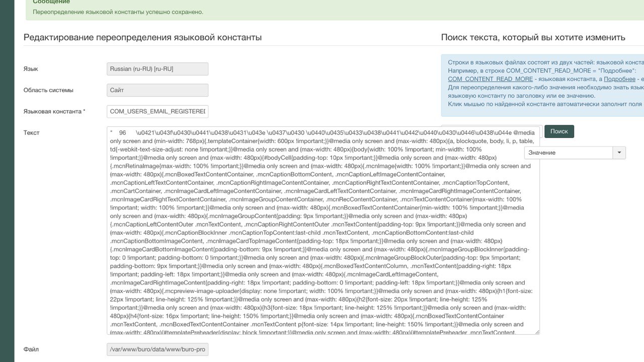Click the textarea resize handle corner
This screenshot has width=644, height=362.
[x=537, y=332]
